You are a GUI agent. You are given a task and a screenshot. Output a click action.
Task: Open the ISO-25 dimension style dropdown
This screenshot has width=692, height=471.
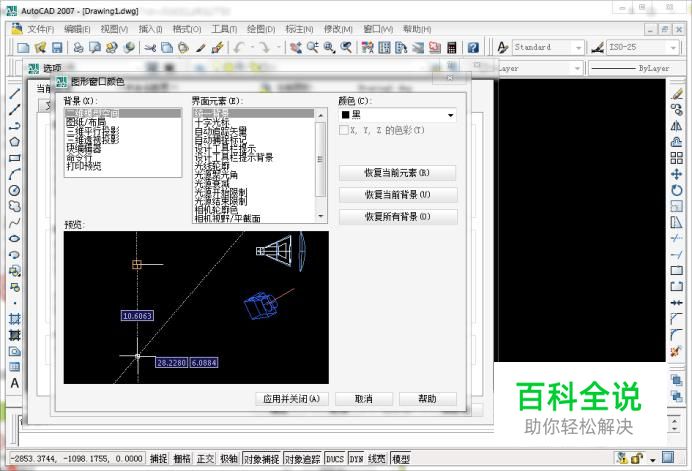pyautogui.click(x=642, y=47)
